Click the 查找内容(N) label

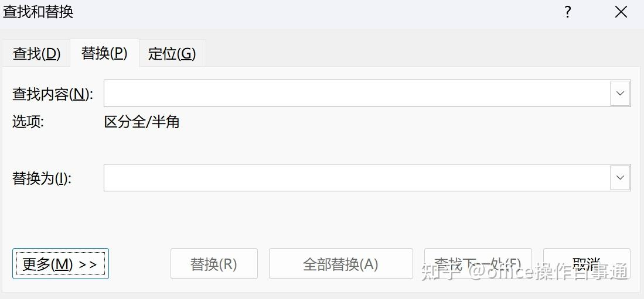tap(52, 94)
